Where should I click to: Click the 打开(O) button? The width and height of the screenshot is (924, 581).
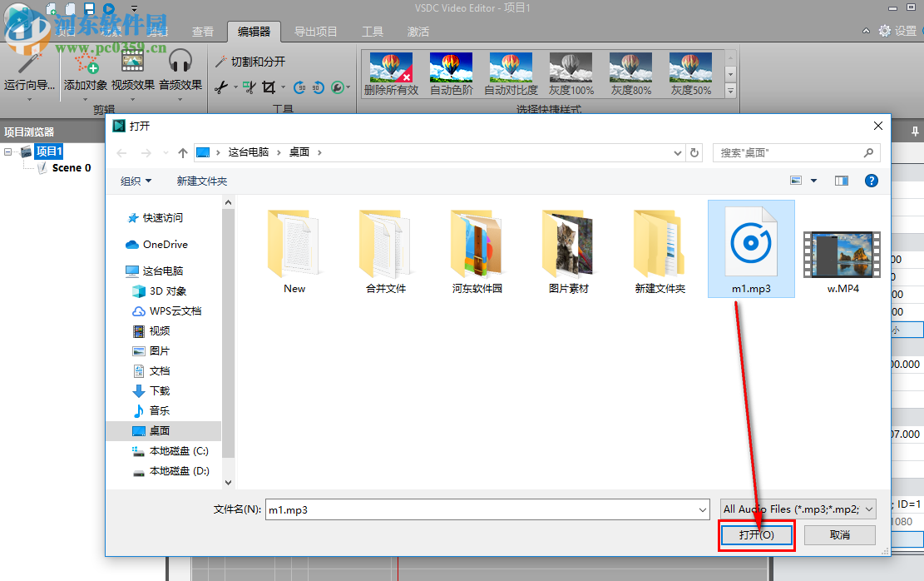click(755, 535)
